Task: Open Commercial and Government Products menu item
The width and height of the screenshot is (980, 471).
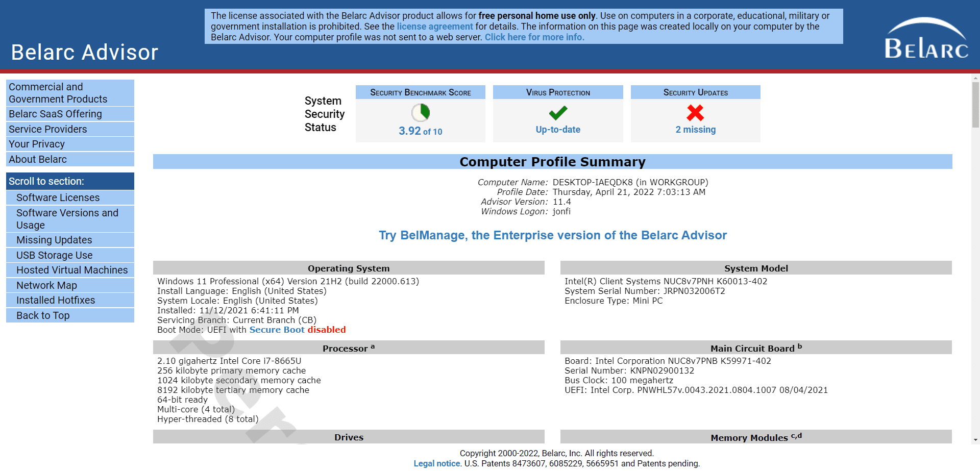Action: point(70,93)
